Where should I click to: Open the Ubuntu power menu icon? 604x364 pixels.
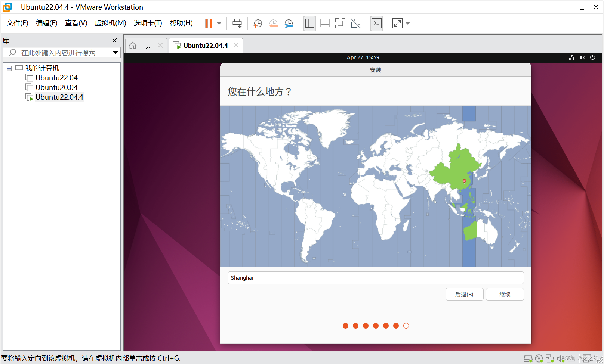[592, 57]
